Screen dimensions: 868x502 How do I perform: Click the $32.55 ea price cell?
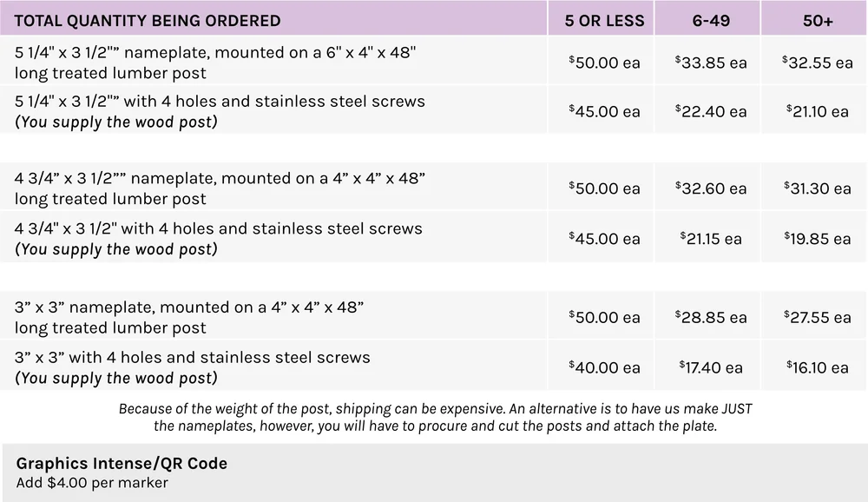tap(817, 62)
